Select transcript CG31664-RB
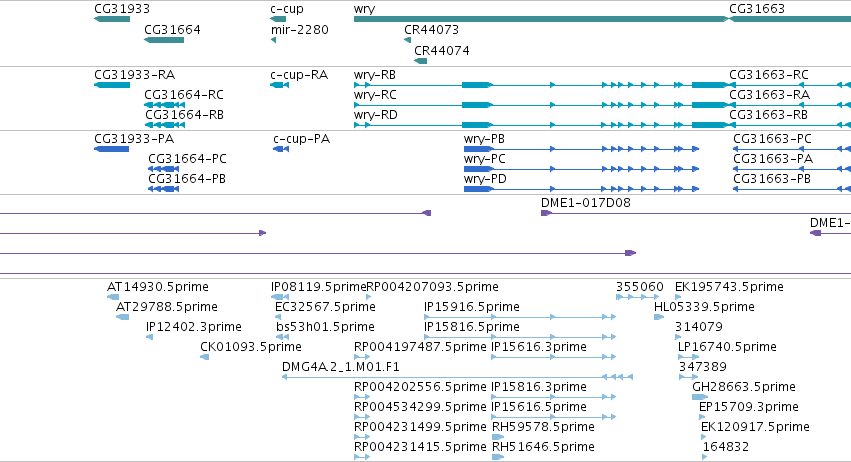This screenshot has width=851, height=462. click(185, 115)
